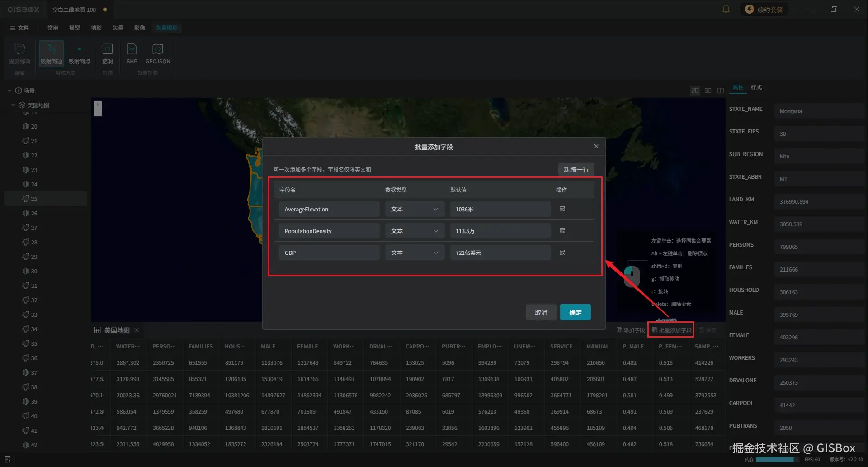Collapse the 美国地图 layer node
Viewport: 868px width, 467px height.
pyautogui.click(x=13, y=105)
